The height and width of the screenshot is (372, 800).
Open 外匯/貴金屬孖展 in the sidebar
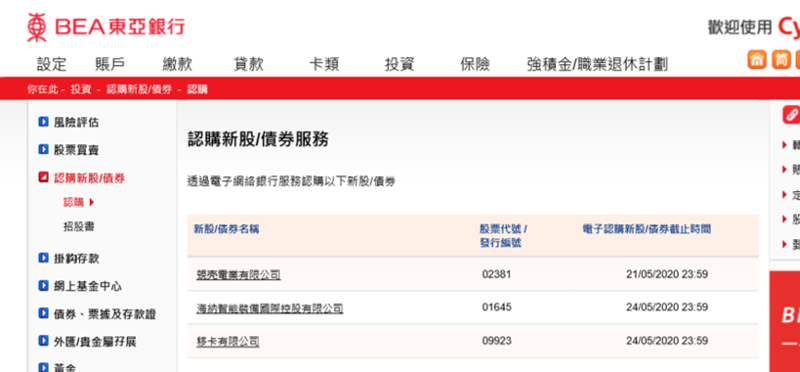click(x=95, y=341)
